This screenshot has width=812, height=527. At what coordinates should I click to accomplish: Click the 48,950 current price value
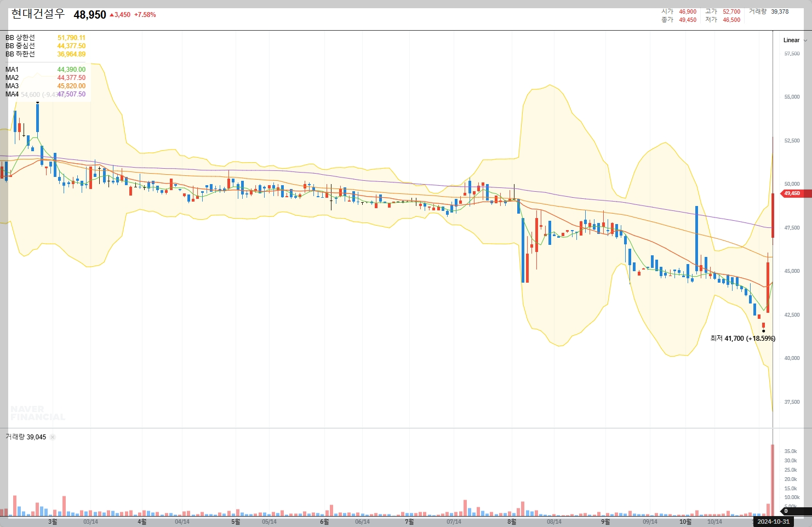90,15
